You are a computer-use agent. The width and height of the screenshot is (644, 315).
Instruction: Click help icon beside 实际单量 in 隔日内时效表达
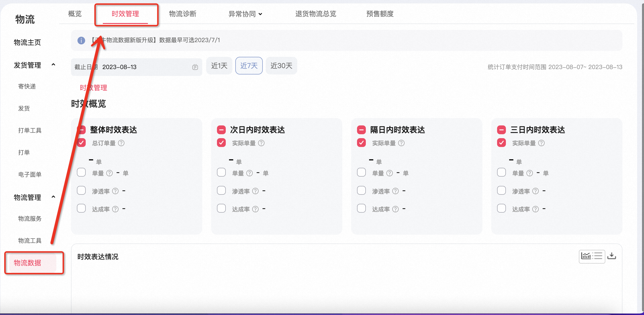pos(401,143)
